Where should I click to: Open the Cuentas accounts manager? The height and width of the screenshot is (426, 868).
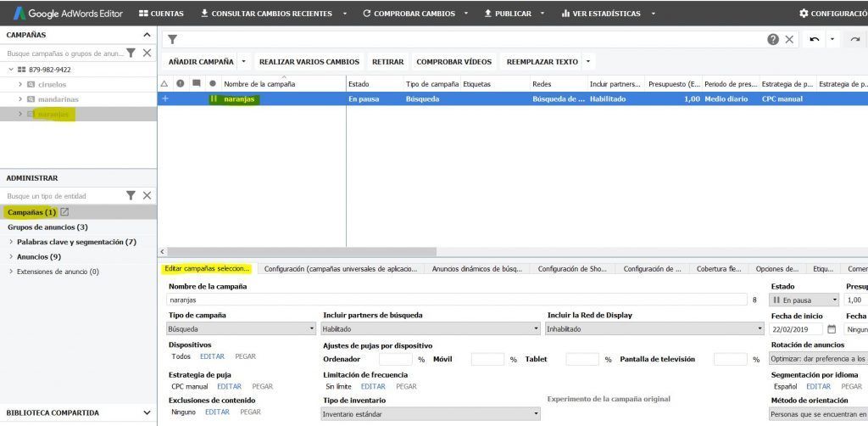tap(161, 14)
